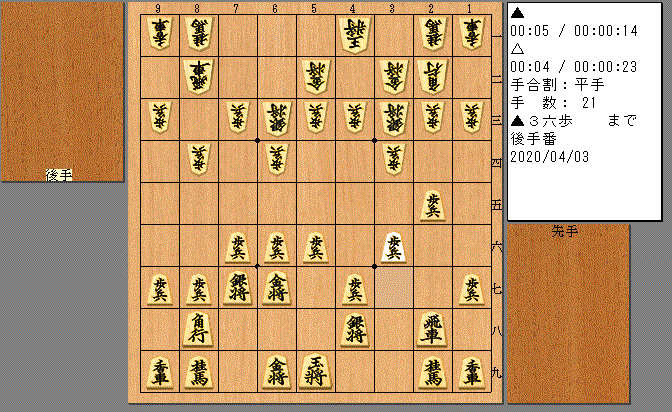Click gote's time 00:04 / 00:00:23
This screenshot has width=672, height=412.
coord(574,67)
